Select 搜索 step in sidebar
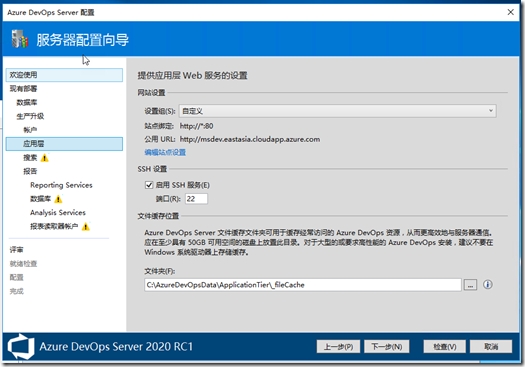Image resolution: width=525 pixels, height=367 pixels. [30, 158]
